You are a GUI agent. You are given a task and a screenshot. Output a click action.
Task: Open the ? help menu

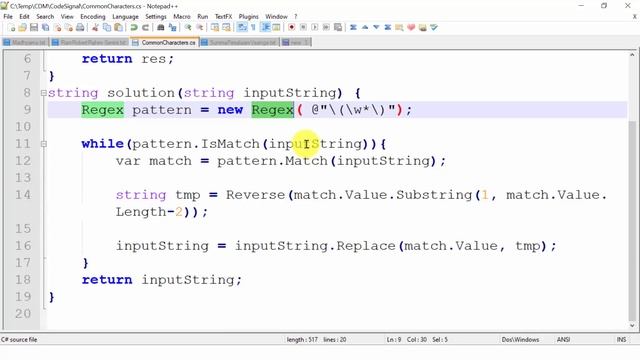(x=296, y=17)
